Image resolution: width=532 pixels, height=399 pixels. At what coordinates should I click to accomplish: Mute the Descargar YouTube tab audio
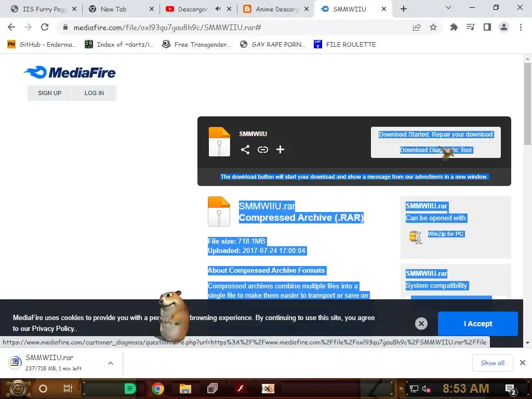point(218,9)
